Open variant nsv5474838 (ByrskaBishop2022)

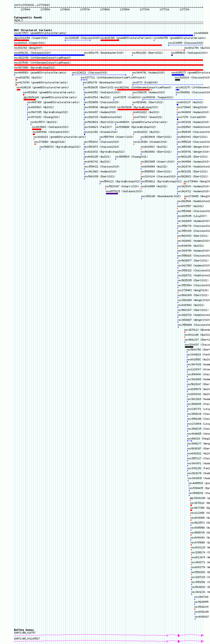(x=138, y=107)
